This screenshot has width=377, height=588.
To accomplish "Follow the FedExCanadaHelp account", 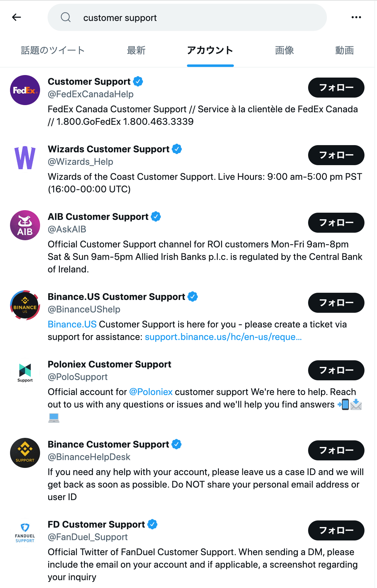I will coord(336,88).
